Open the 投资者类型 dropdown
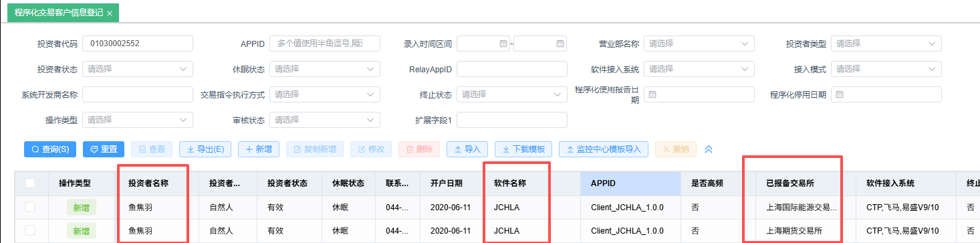The width and height of the screenshot is (980, 243). [x=886, y=44]
